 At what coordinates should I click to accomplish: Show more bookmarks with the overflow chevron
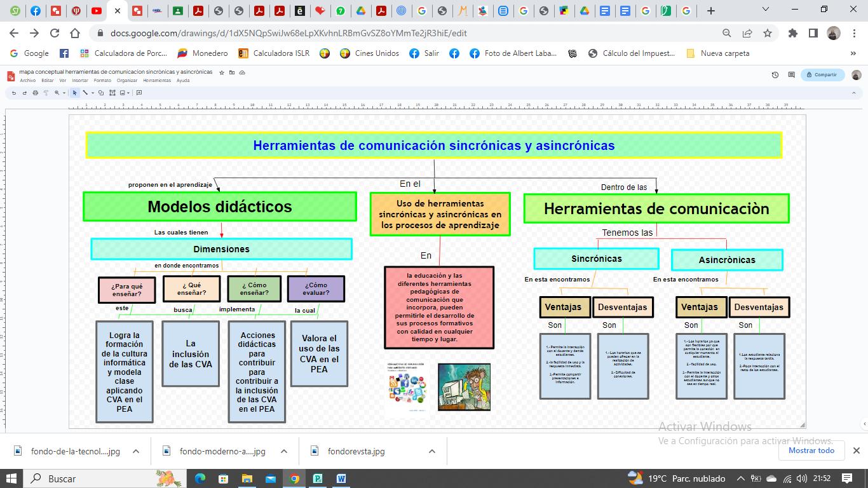pos(853,53)
